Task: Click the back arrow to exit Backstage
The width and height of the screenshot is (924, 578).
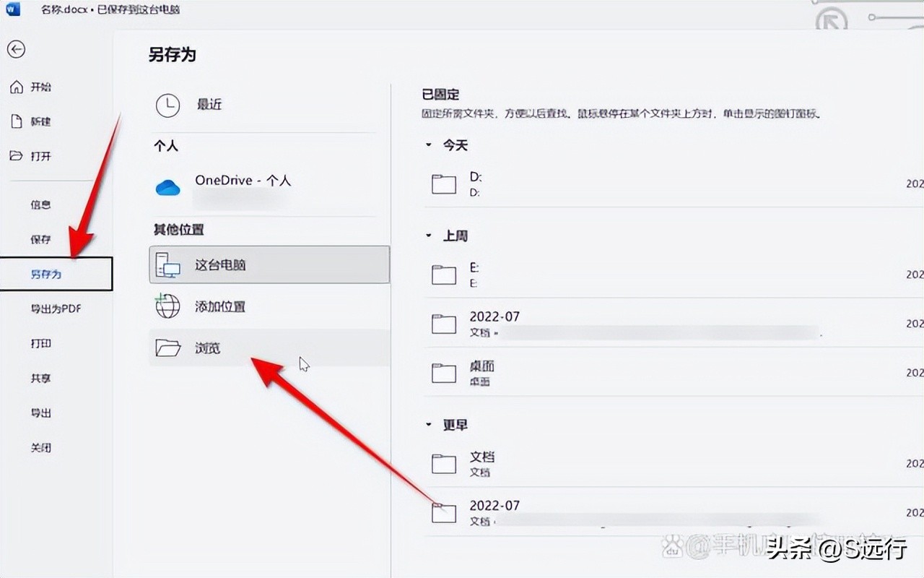Action: click(17, 50)
